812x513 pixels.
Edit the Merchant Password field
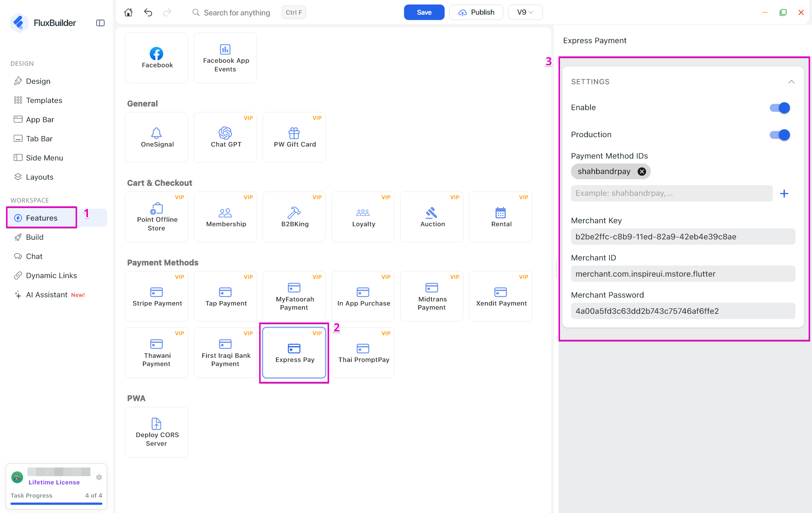tap(683, 311)
